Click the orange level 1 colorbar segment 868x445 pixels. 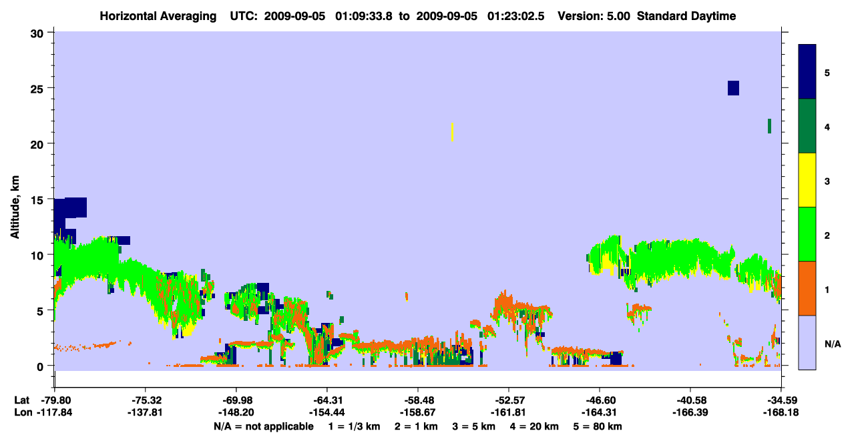pos(807,288)
